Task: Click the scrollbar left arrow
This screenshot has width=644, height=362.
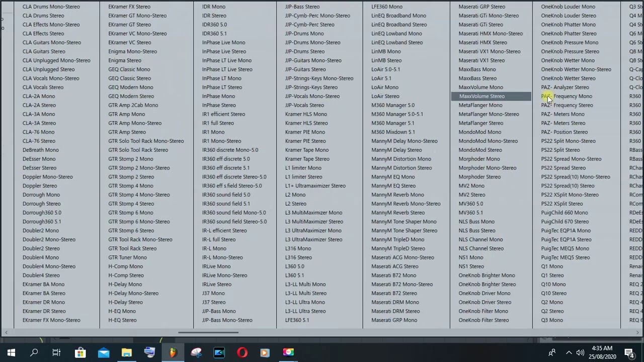Action: coord(6,332)
